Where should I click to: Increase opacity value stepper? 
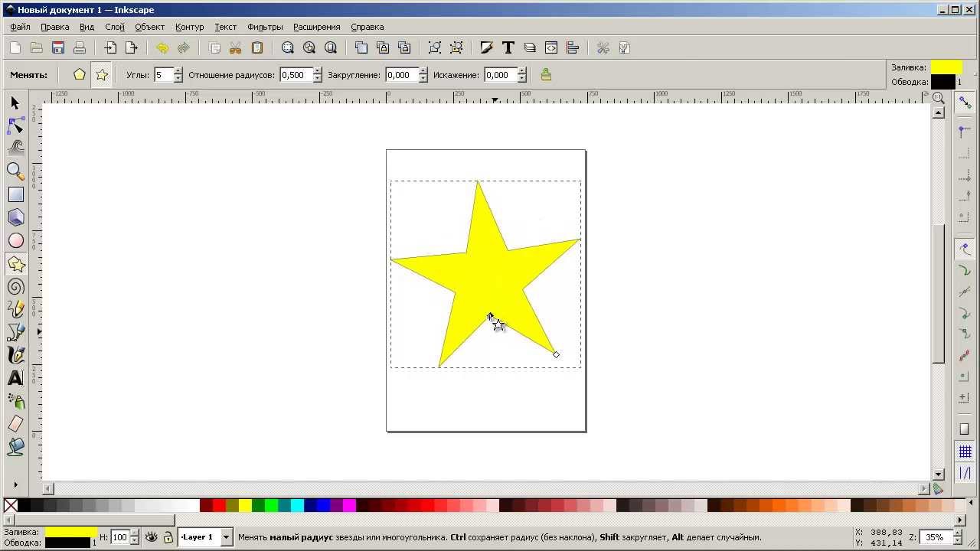click(136, 534)
